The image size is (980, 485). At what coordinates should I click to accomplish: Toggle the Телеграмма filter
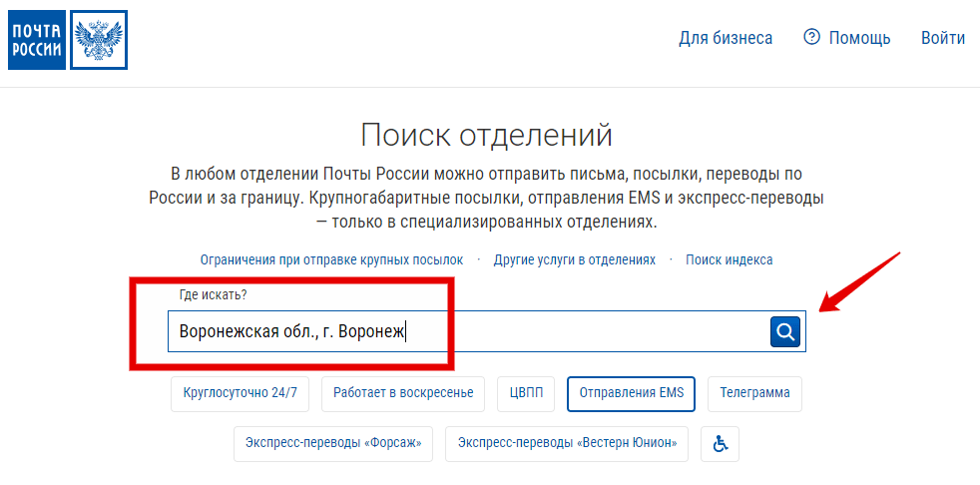tap(754, 394)
